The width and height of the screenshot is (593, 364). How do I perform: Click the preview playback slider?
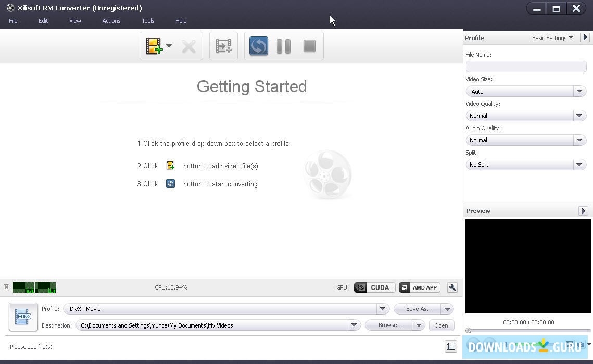528,331
